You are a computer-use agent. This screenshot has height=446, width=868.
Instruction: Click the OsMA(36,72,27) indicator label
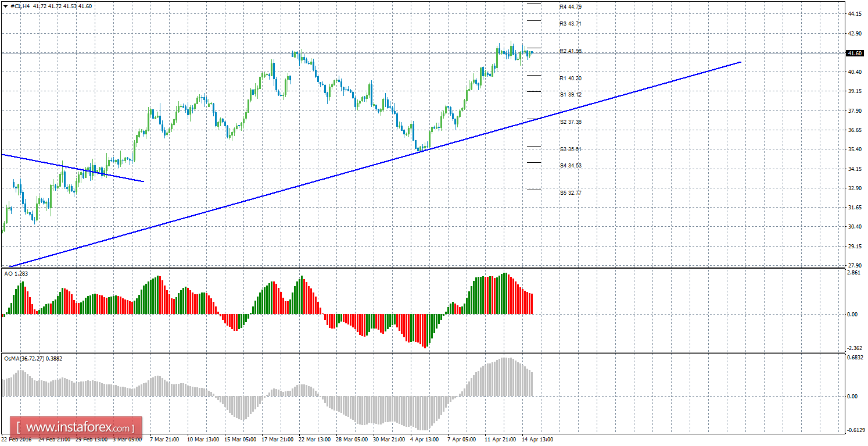(33, 359)
